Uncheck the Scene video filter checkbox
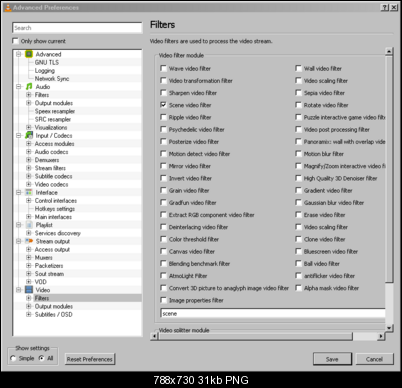 [x=163, y=105]
